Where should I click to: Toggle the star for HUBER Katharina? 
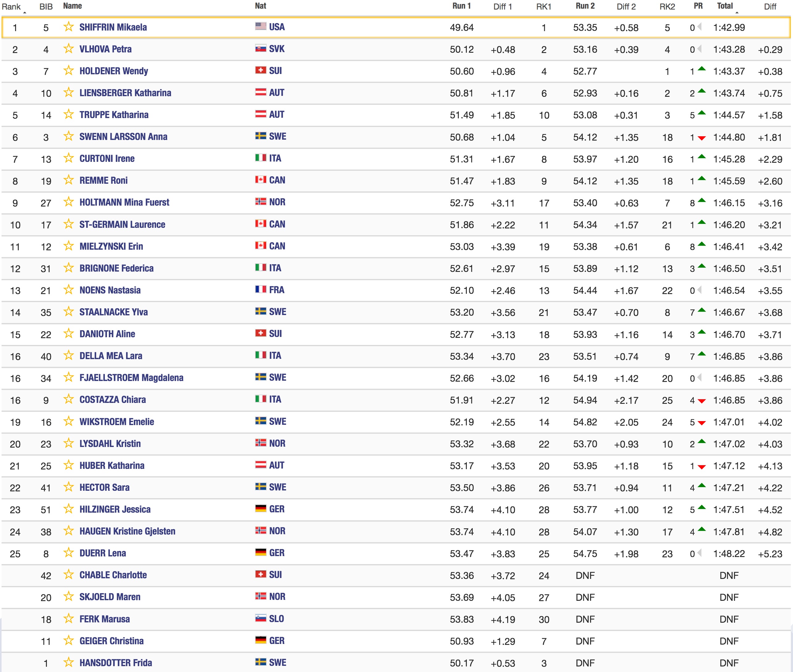coord(68,465)
